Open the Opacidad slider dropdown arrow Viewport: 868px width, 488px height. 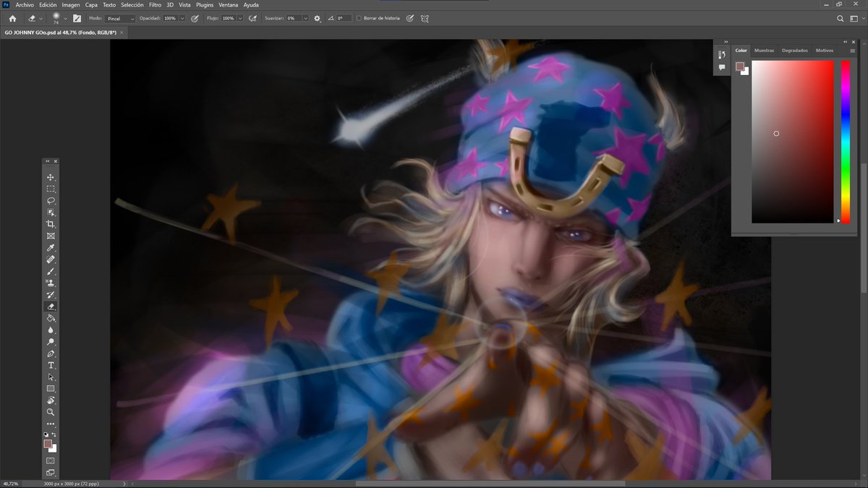[x=182, y=18]
